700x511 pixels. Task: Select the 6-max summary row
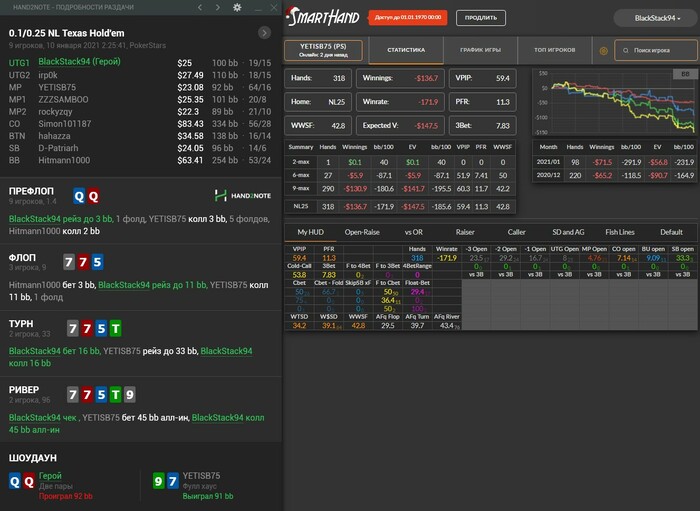(x=400, y=176)
